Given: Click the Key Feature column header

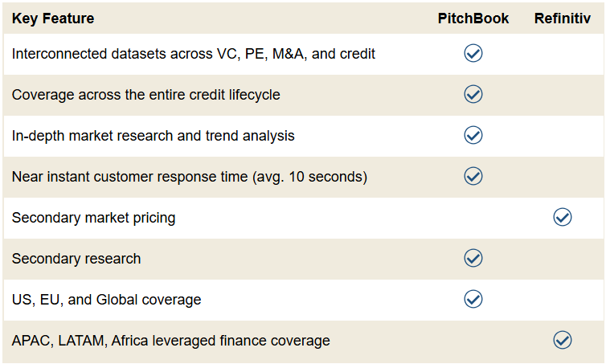Looking at the screenshot, I should point(53,18).
